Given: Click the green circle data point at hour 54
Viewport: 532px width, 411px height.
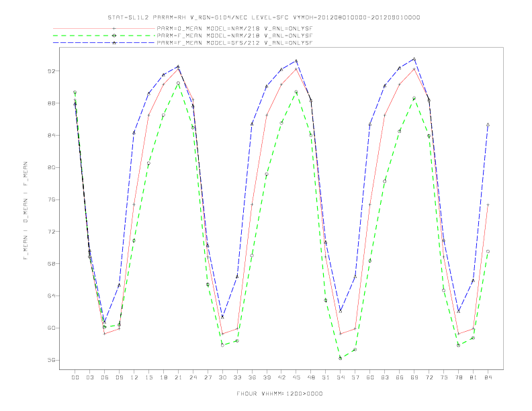Looking at the screenshot, I should click(341, 358).
